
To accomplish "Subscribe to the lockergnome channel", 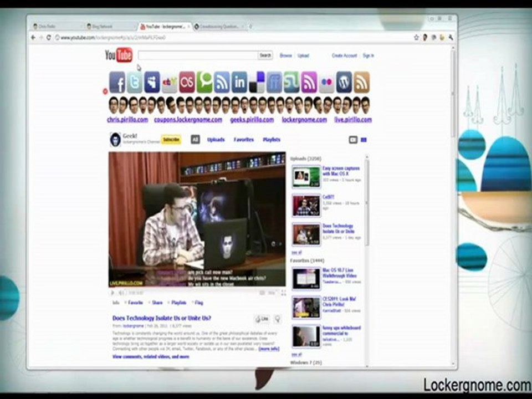I will [x=171, y=140].
